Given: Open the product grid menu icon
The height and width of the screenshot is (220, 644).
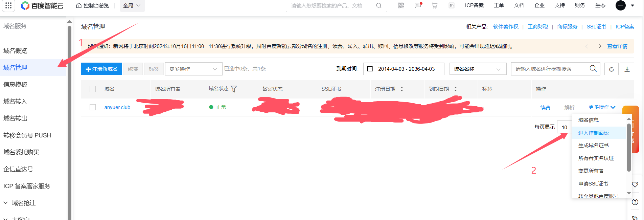Looking at the screenshot, I should (8, 5).
